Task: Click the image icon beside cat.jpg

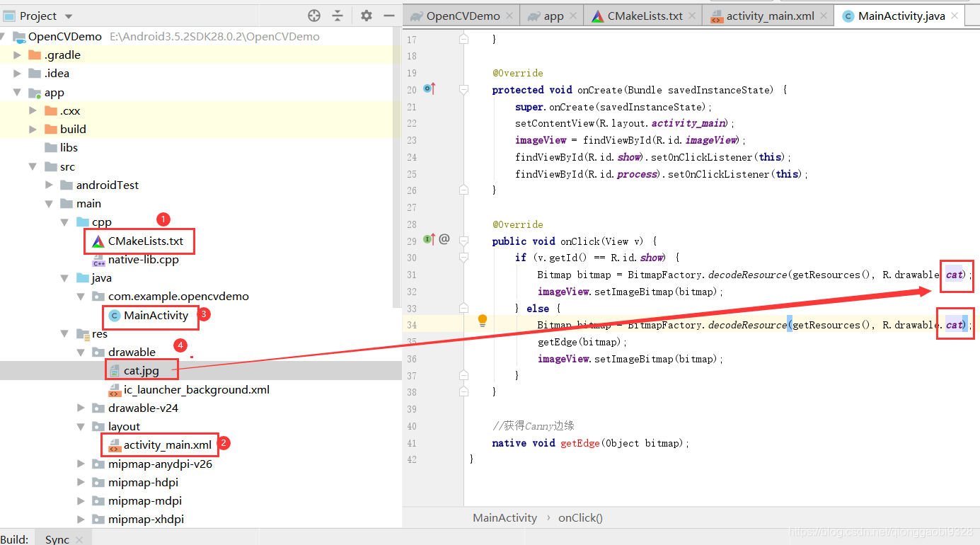Action: tap(114, 371)
